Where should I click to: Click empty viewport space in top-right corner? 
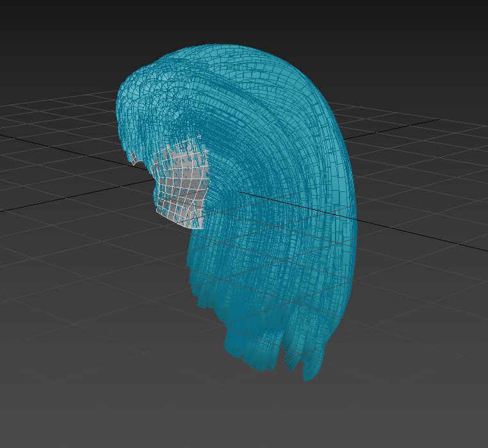(x=461, y=26)
